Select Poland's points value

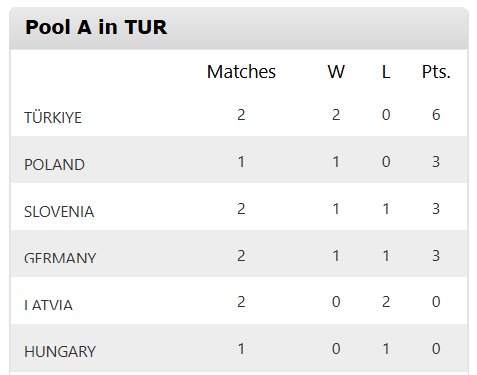(x=436, y=162)
